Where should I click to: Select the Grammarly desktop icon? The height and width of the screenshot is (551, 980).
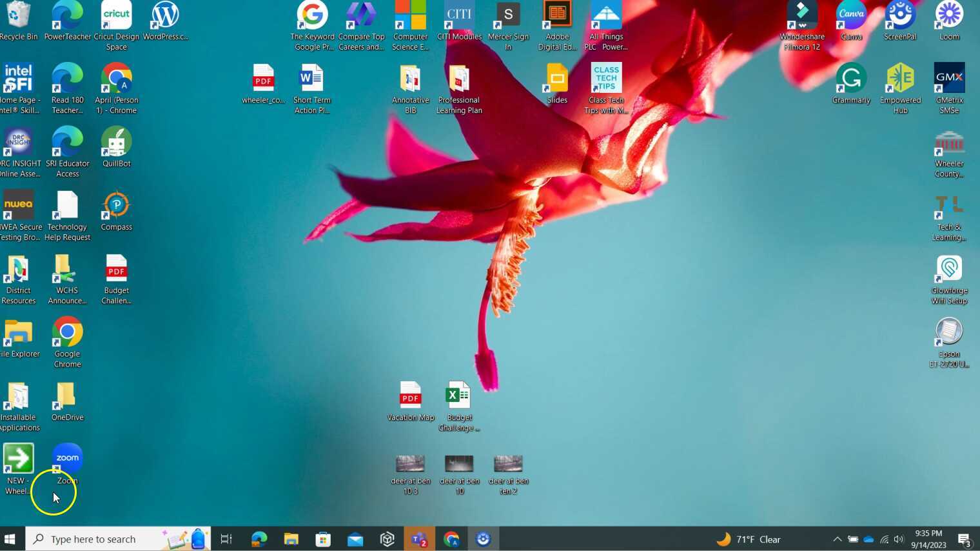pyautogui.click(x=851, y=79)
